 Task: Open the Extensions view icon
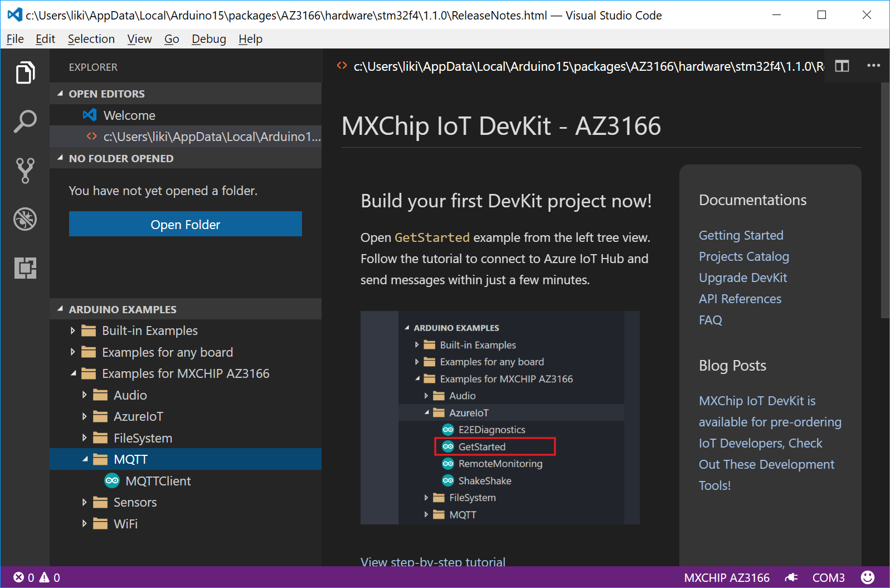click(25, 268)
